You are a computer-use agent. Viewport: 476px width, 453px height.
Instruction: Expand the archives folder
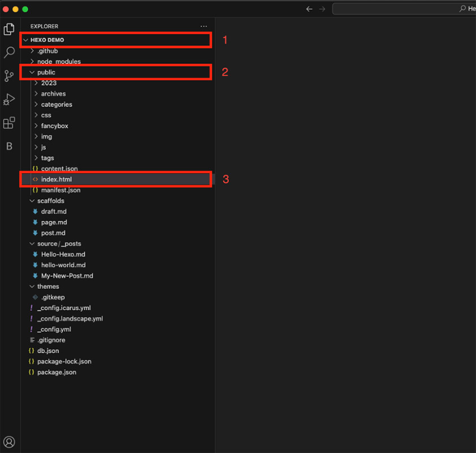(118, 93)
